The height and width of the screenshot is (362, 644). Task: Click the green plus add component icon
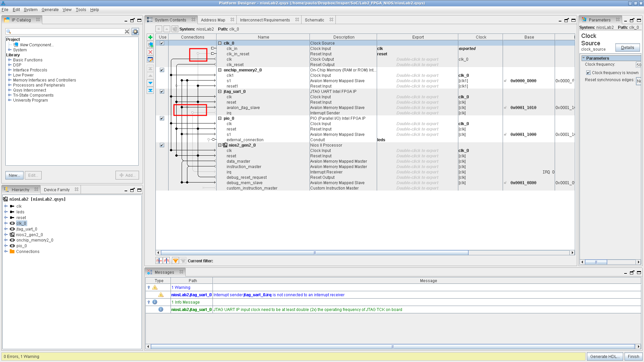(x=150, y=37)
